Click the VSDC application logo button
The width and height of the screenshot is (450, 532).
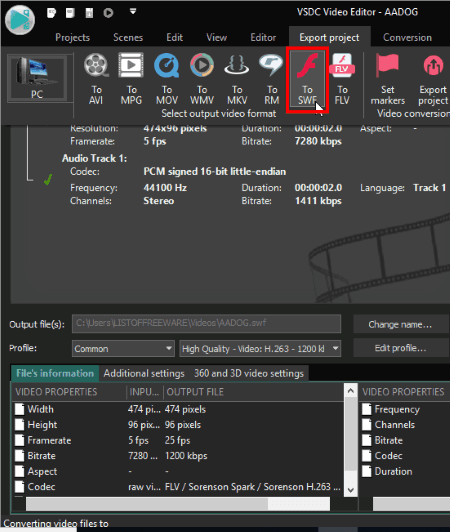(20, 20)
